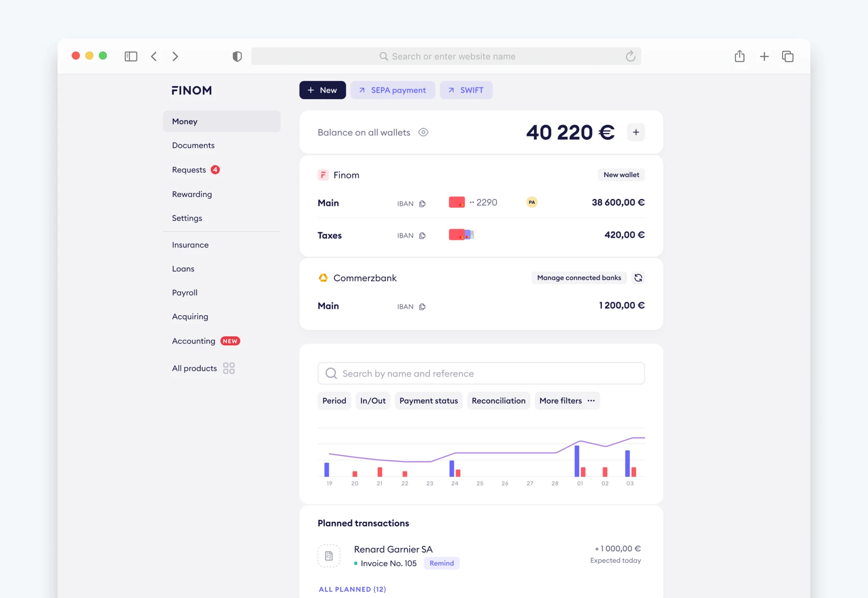Open Settings in the sidebar

pyautogui.click(x=187, y=218)
